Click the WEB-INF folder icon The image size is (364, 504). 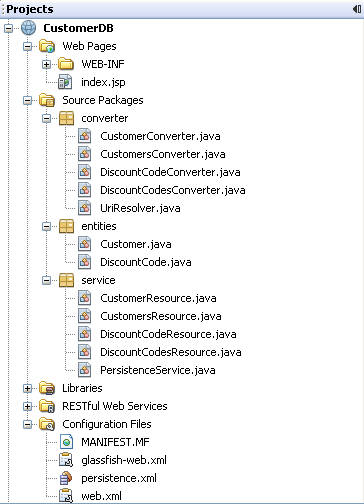(66, 64)
